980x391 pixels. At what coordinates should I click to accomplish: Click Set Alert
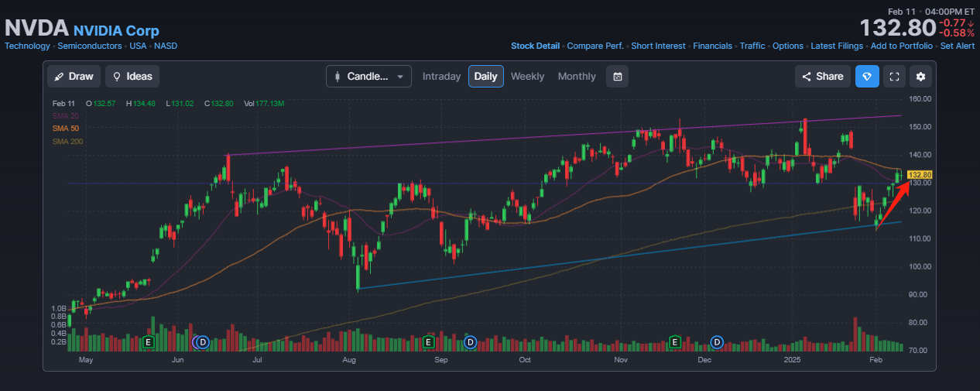coord(958,46)
